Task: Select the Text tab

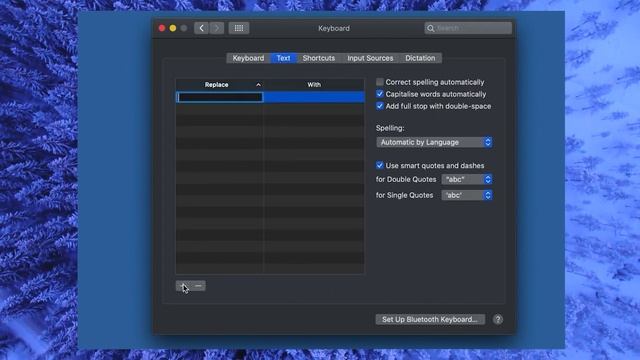Action: click(x=283, y=58)
